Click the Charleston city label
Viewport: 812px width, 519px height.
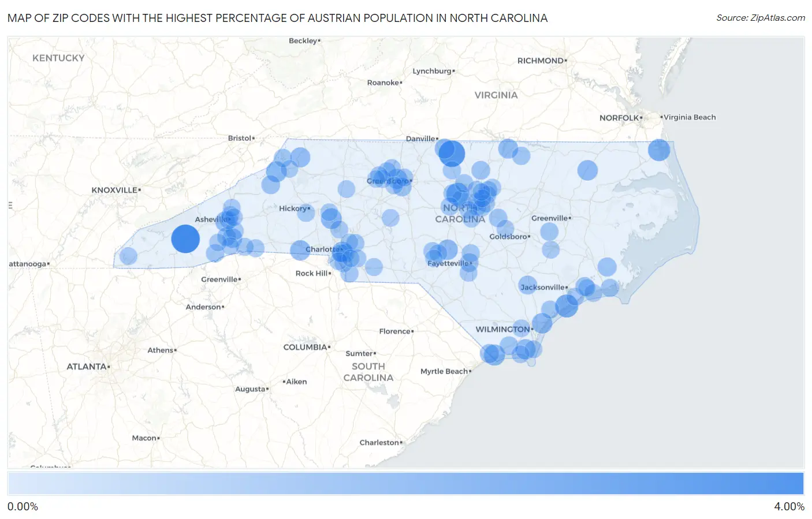(x=379, y=443)
